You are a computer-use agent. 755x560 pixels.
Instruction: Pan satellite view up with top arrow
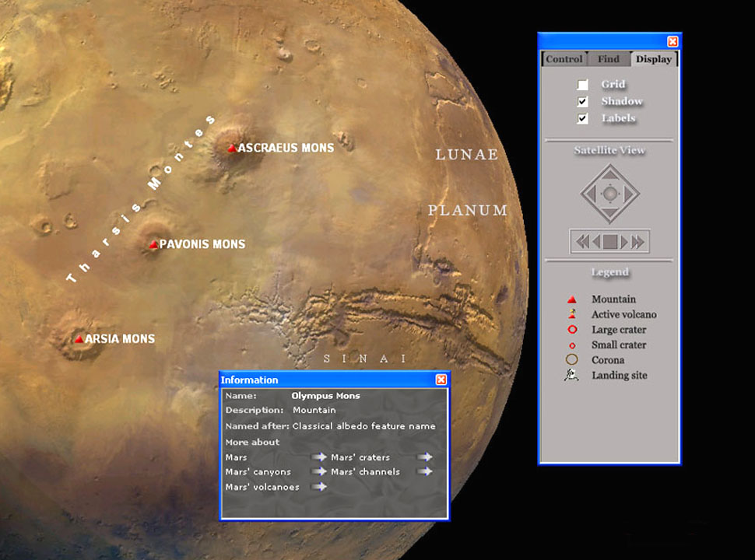point(610,173)
